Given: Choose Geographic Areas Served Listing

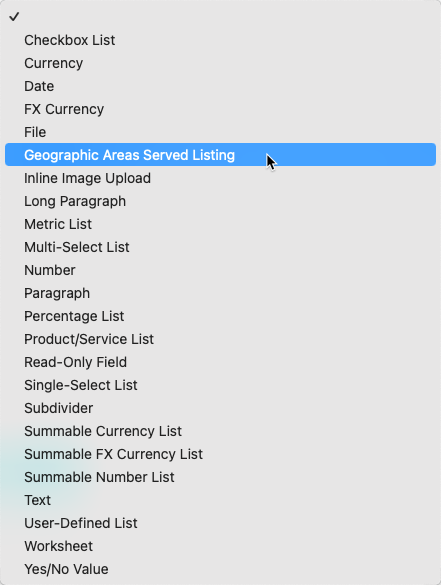Looking at the screenshot, I should [220, 155].
